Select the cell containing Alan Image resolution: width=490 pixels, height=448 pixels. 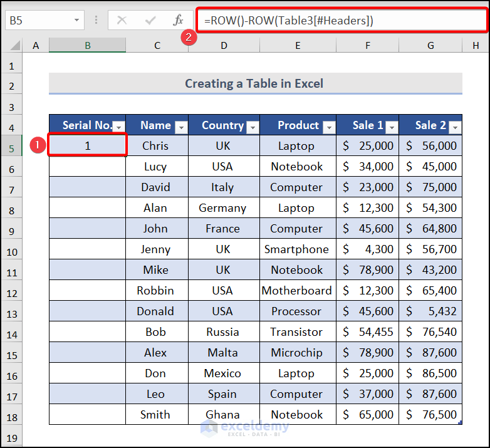[x=157, y=207]
